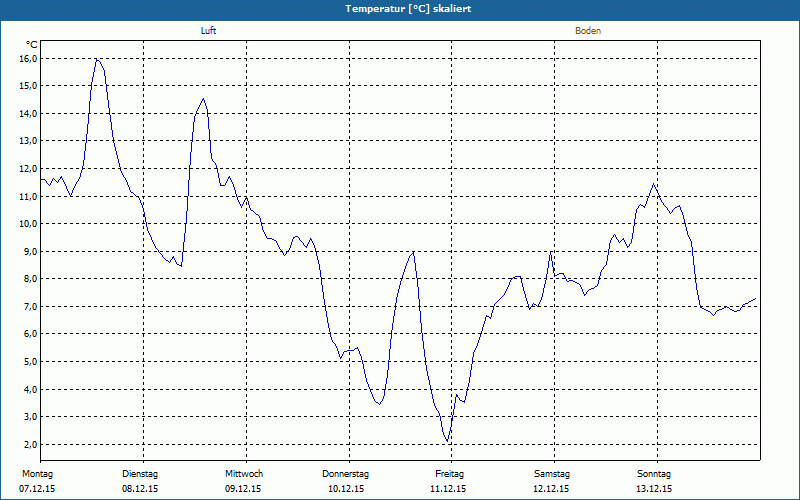Image resolution: width=800 pixels, height=500 pixels.
Task: Select the 'Boden' legend label
Action: pyautogui.click(x=588, y=31)
